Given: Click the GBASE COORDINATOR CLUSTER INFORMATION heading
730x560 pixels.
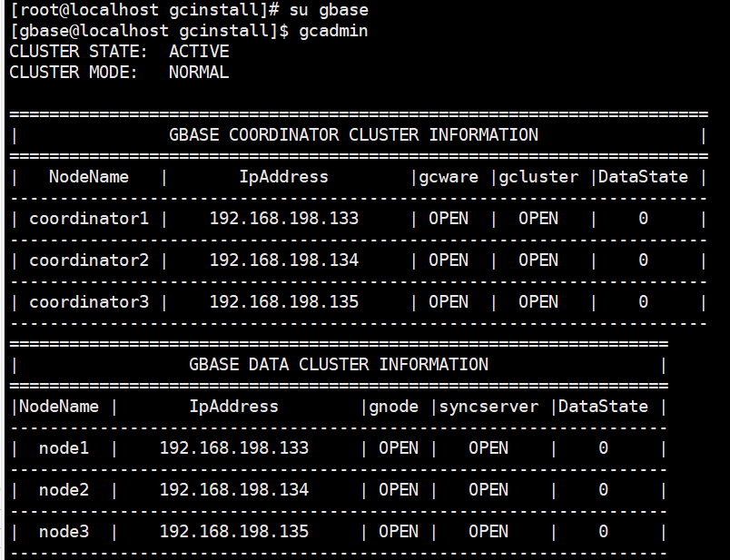Looking at the screenshot, I should (353, 135).
